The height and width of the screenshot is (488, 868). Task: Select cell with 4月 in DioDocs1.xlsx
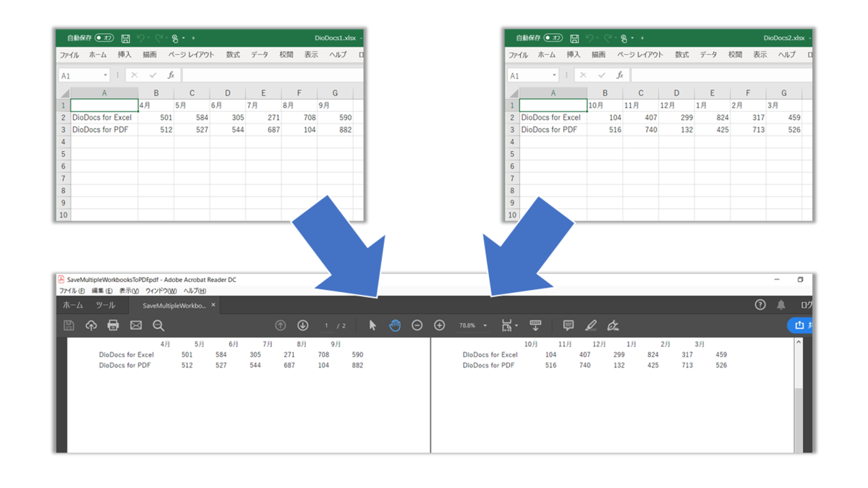pos(156,105)
